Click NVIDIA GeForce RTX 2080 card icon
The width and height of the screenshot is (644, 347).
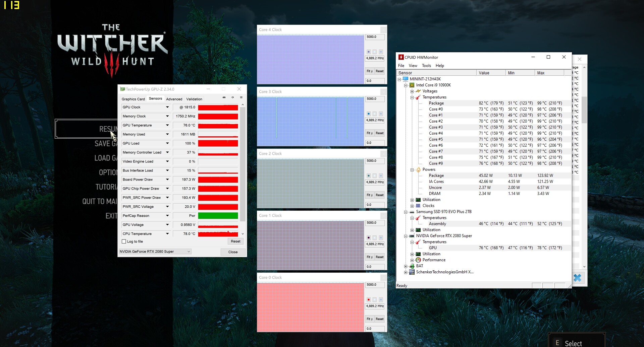(x=412, y=236)
